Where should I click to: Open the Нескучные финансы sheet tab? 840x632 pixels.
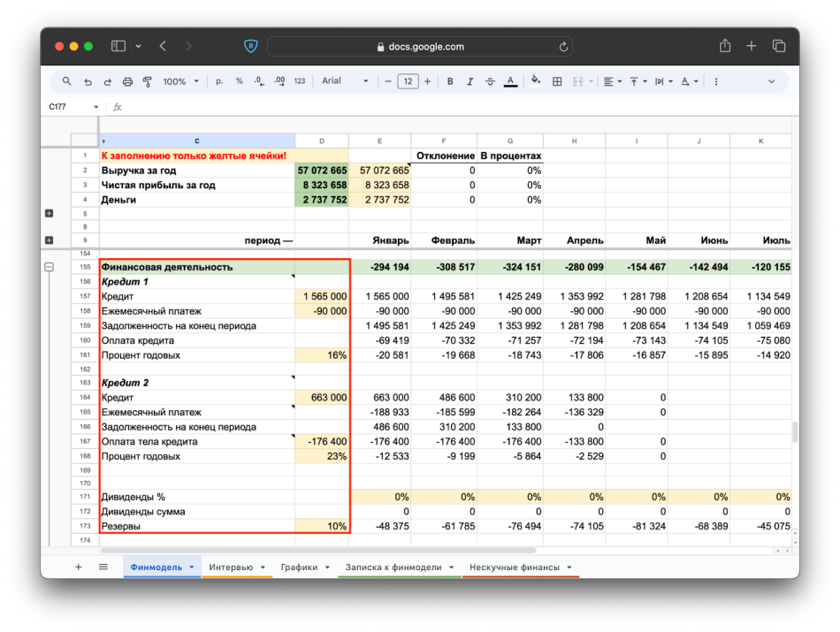pyautogui.click(x=515, y=567)
